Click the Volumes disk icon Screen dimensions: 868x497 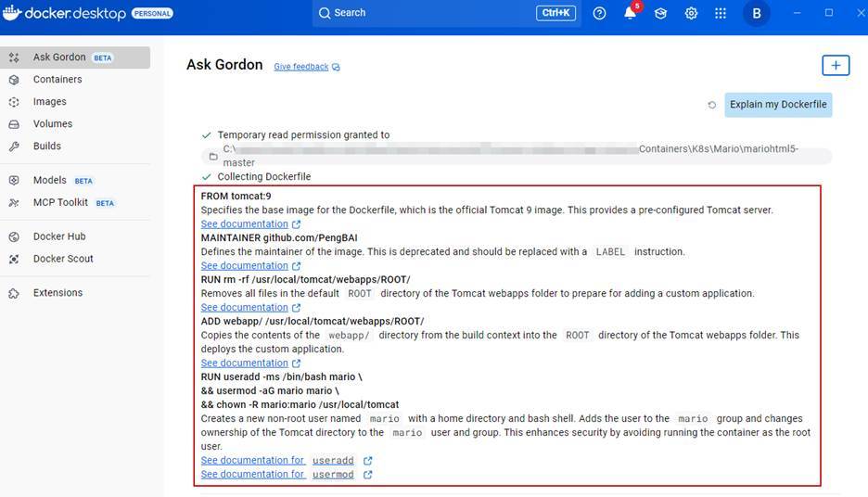(14, 124)
